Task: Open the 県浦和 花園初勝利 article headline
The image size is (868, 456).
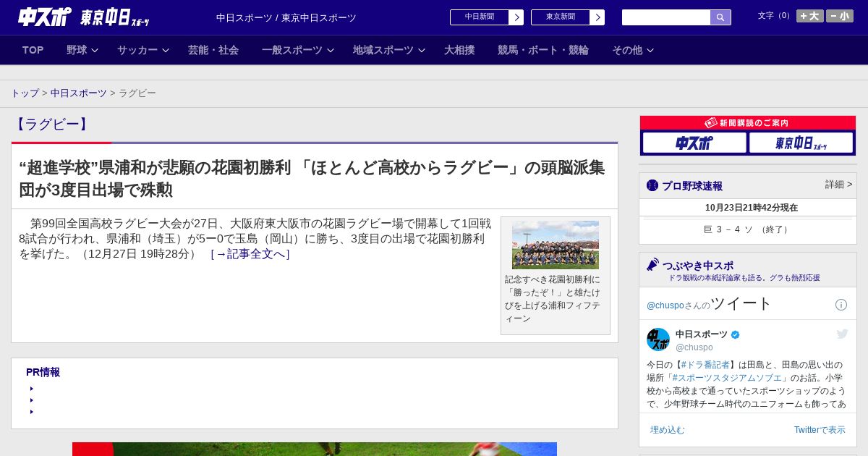Action: [312, 179]
